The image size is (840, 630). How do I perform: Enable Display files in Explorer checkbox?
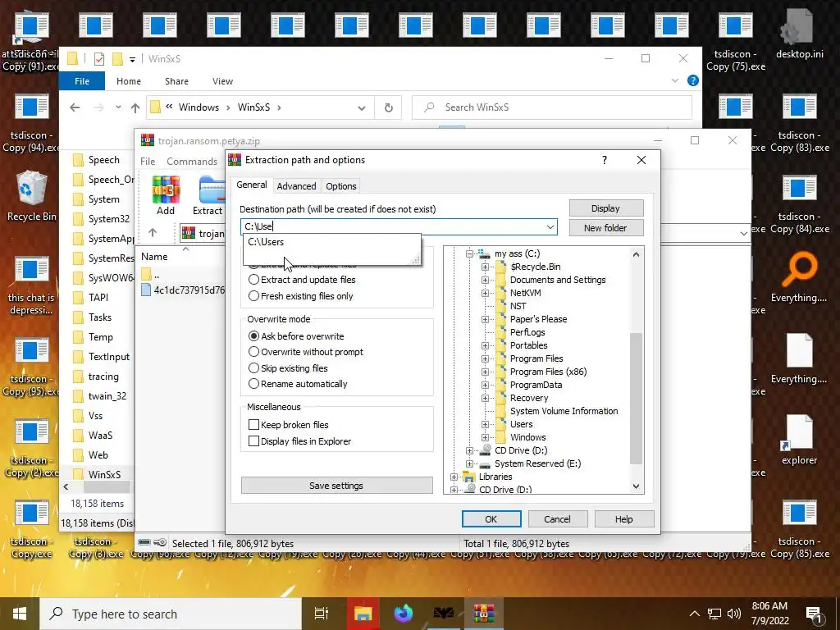(254, 441)
